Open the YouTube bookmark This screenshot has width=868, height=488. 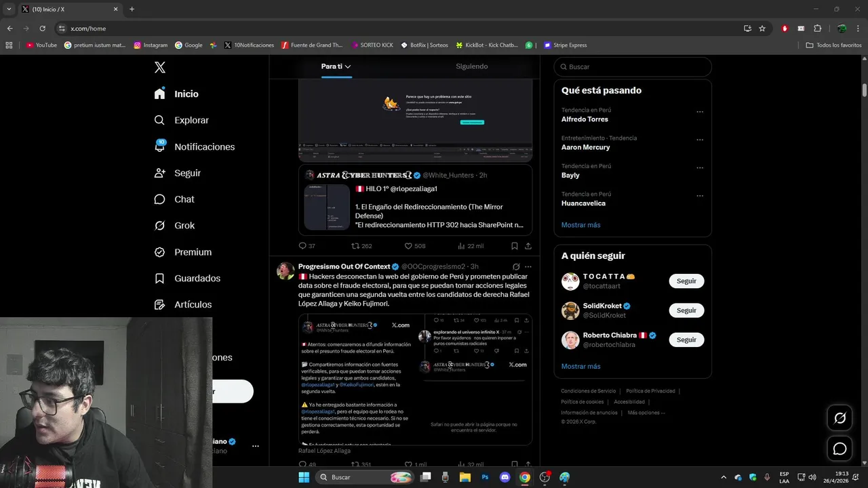[x=41, y=45]
